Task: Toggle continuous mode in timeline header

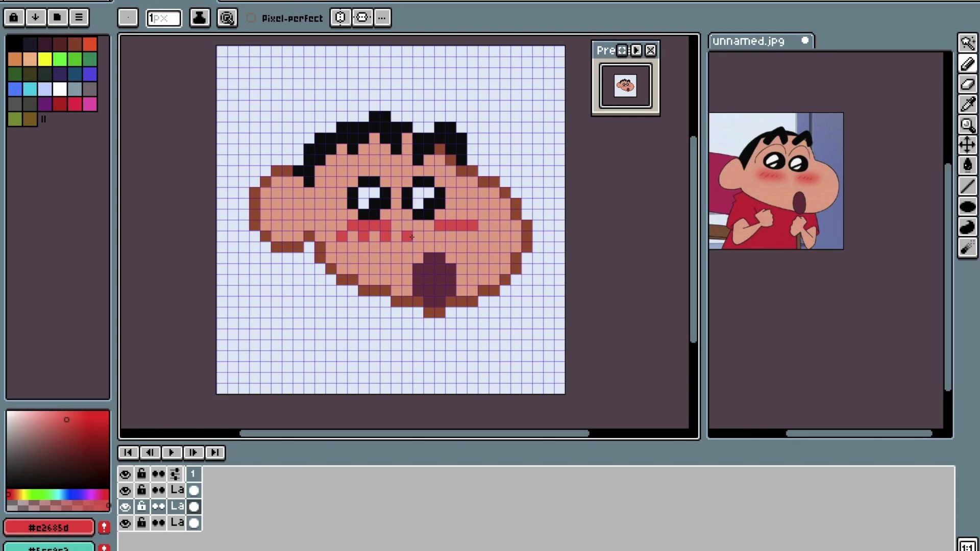Action: tap(158, 474)
